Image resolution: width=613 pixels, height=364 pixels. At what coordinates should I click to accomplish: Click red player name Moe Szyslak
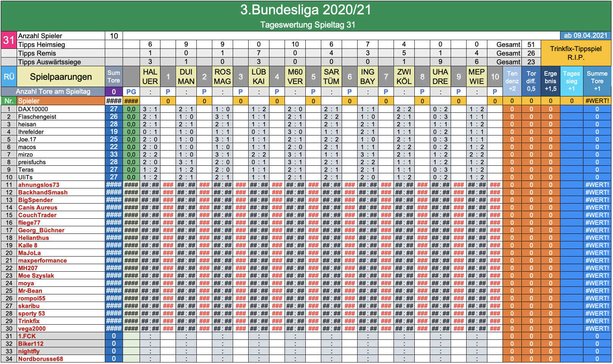tap(36, 275)
